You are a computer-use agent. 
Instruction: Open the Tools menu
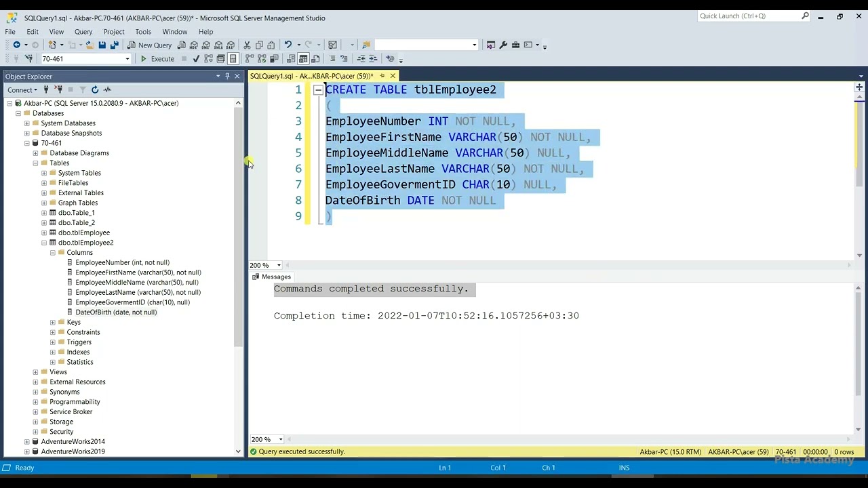pos(143,32)
